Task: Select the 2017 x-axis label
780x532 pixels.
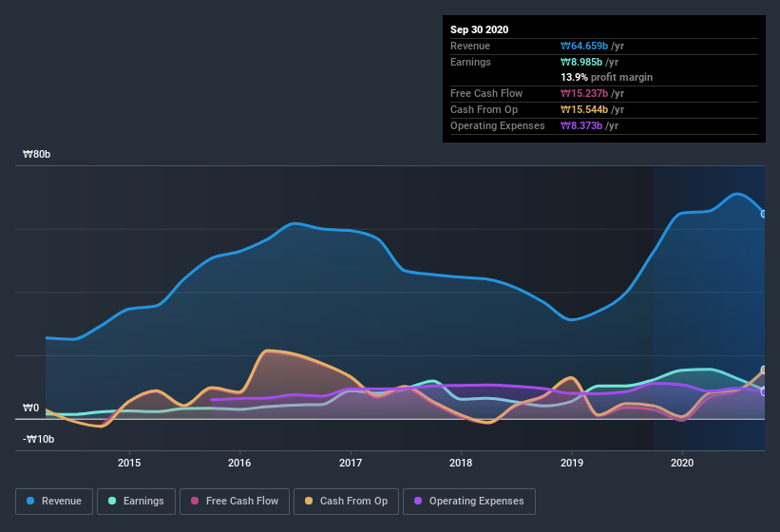Action: [351, 463]
